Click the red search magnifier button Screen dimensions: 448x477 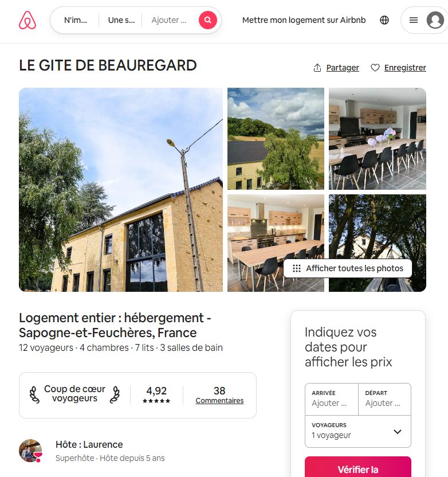coord(208,20)
